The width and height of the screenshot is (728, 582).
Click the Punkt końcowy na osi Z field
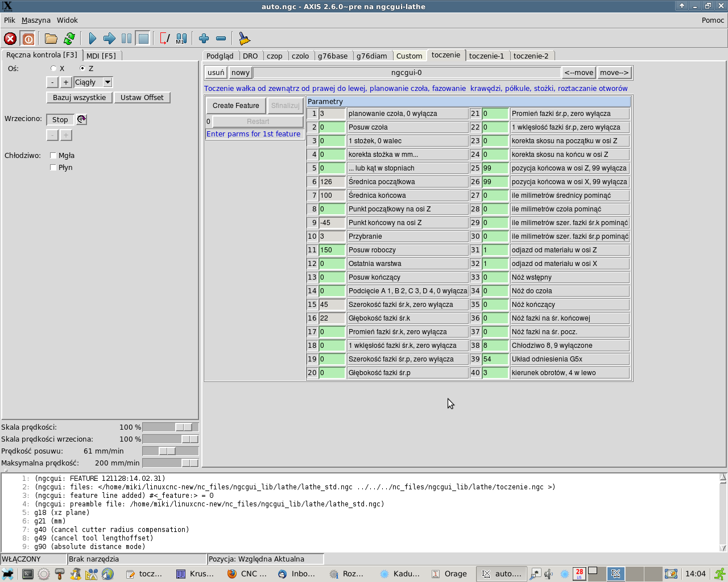click(x=332, y=223)
